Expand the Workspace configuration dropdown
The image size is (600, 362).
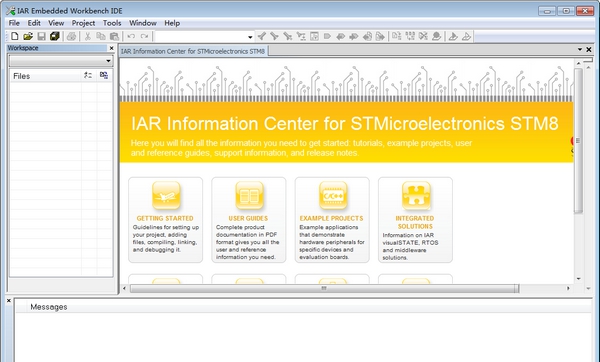click(108, 61)
